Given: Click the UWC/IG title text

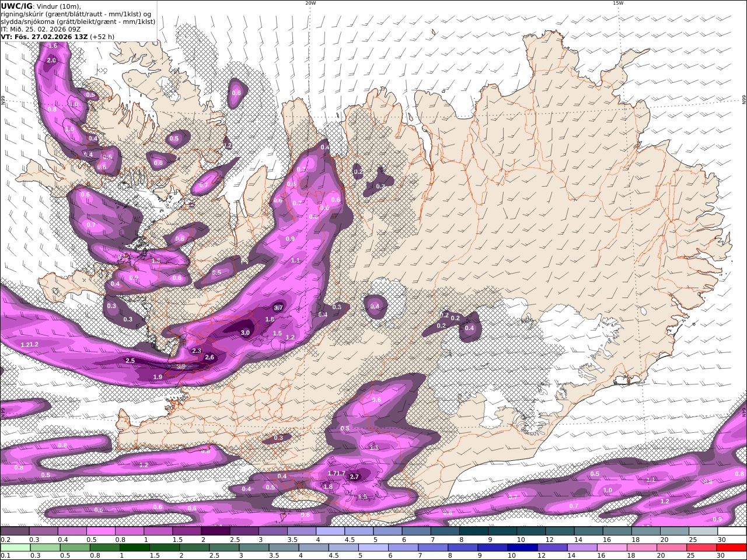Looking at the screenshot, I should [18, 6].
